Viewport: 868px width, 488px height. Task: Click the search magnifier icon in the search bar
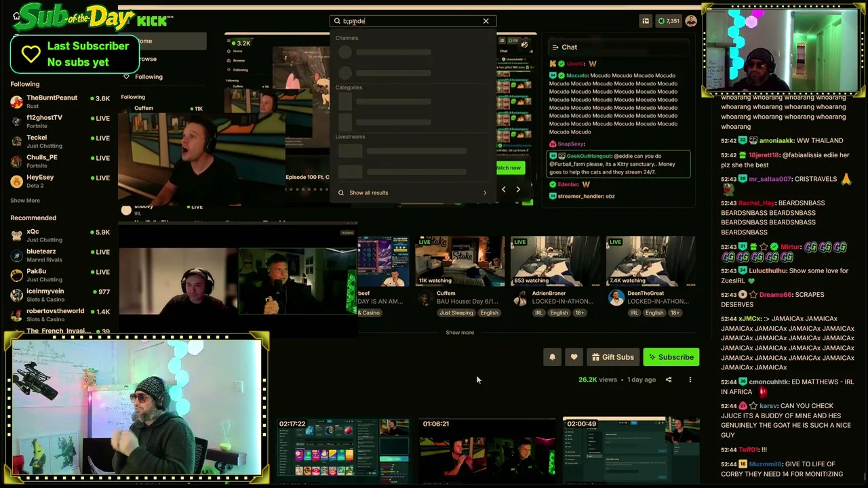pos(337,21)
